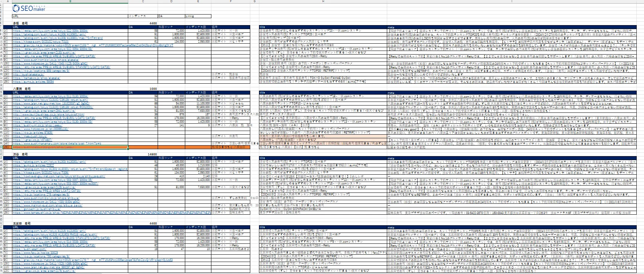Select column F header
The image size is (644, 274).
(231, 1)
